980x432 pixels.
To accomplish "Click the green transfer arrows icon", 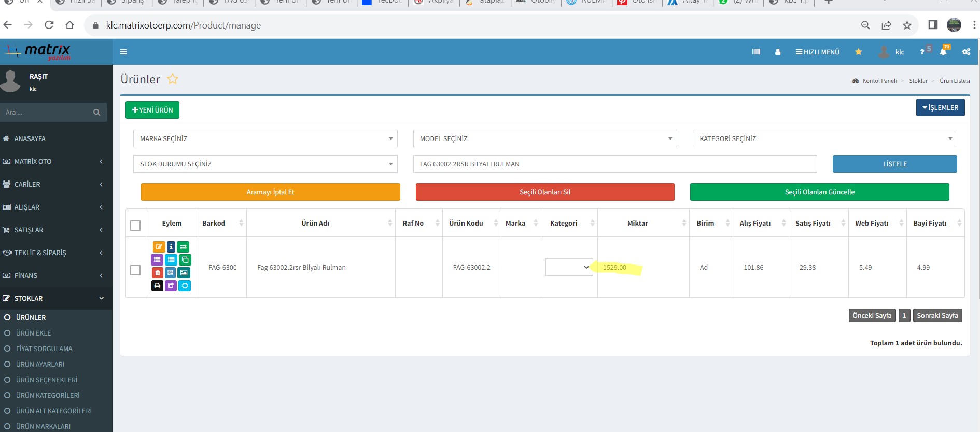I will [184, 247].
